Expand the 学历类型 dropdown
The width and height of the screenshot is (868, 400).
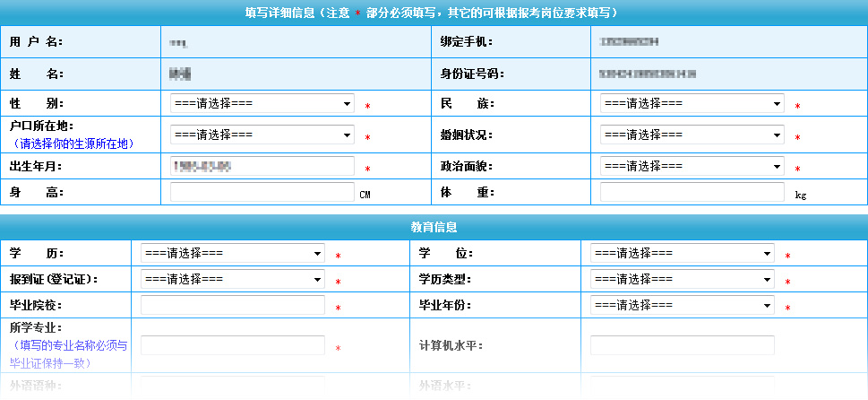click(x=682, y=280)
